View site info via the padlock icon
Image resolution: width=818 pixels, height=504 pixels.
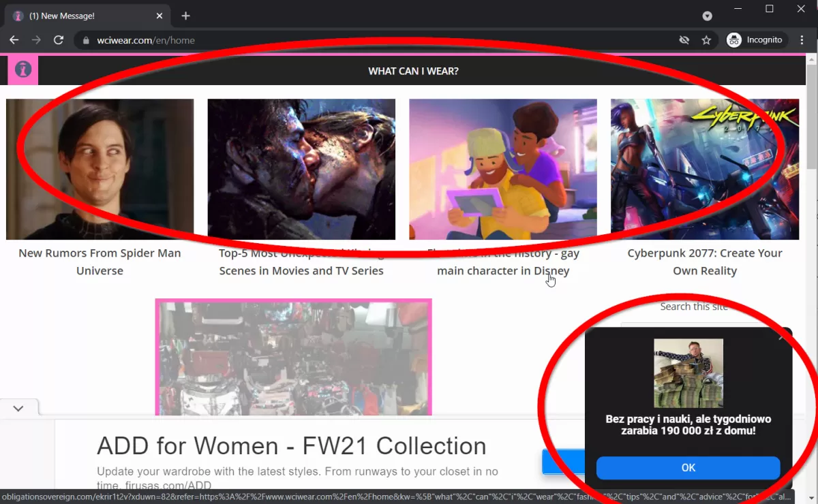pyautogui.click(x=85, y=40)
